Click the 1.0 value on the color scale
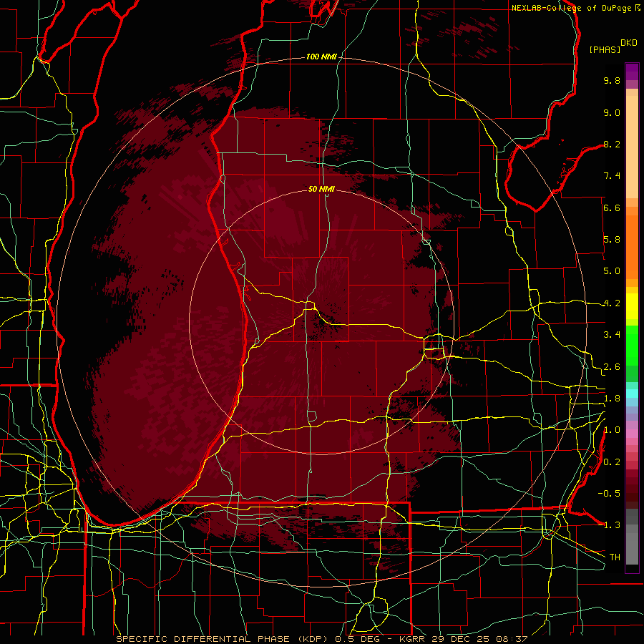This screenshot has width=644, height=644. [x=612, y=431]
